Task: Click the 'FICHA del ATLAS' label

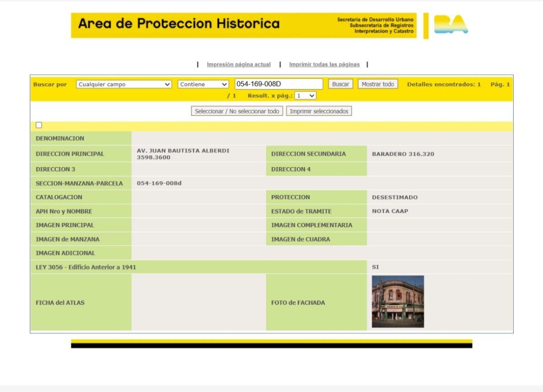Action: 60,303
